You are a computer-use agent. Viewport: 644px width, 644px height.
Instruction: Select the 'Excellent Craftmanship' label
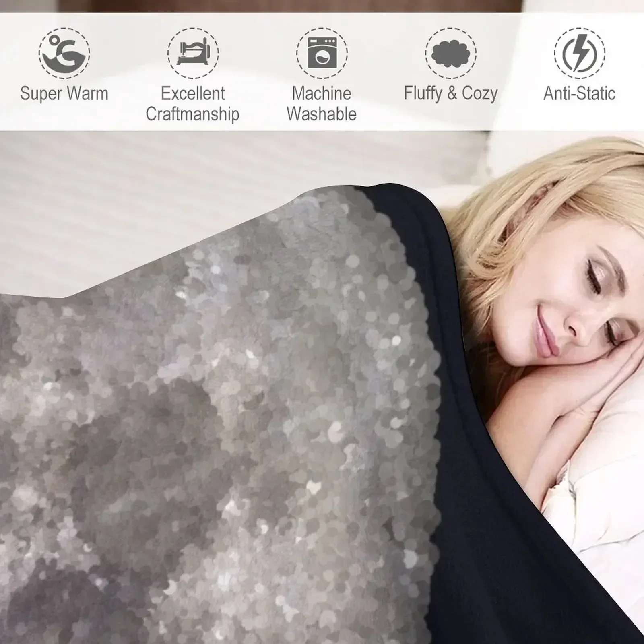(193, 104)
